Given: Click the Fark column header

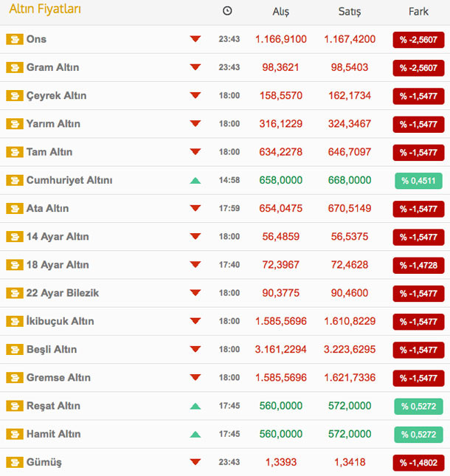Looking at the screenshot, I should pyautogui.click(x=418, y=11).
